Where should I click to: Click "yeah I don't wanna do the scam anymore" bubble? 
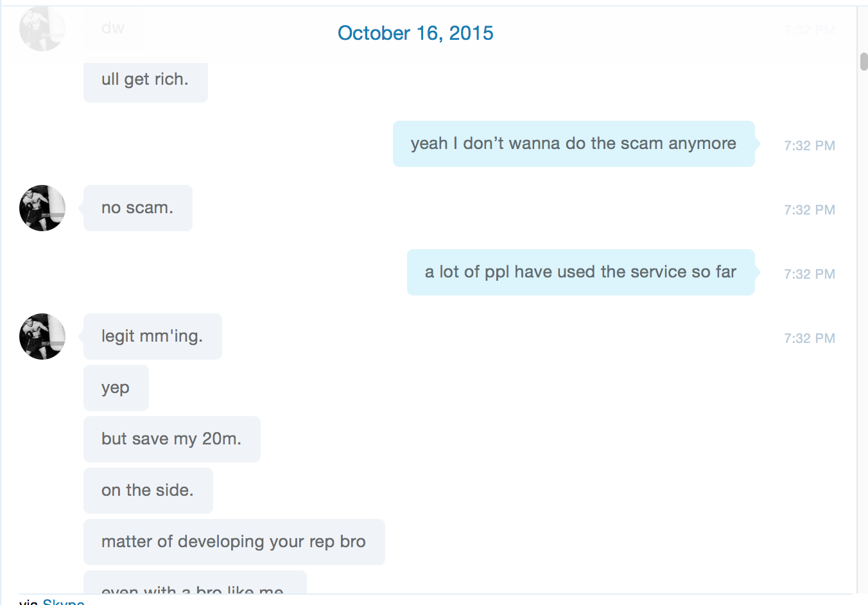click(574, 144)
